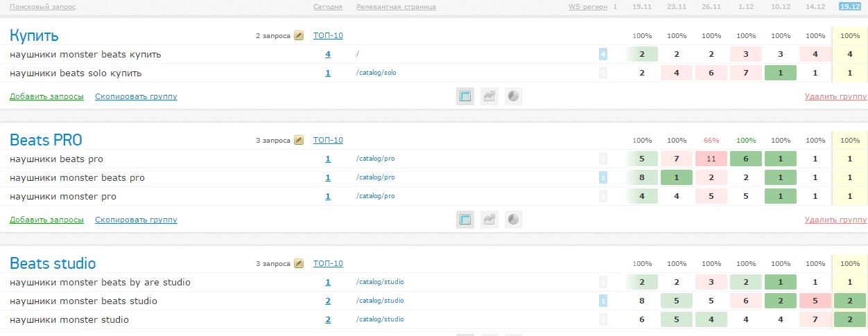Select the 23.11 date column header
Viewport: 868px width, 336px height.
point(677,7)
